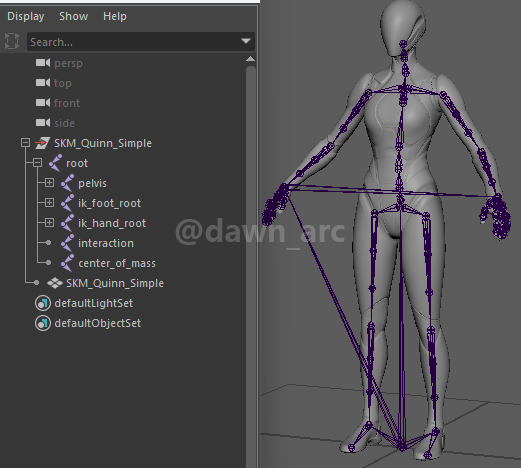Expand the pelvis joint
This screenshot has width=521, height=468.
click(x=49, y=183)
